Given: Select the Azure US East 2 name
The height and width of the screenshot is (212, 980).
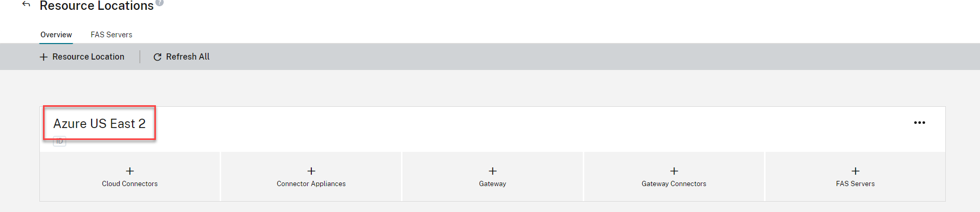Looking at the screenshot, I should point(99,123).
